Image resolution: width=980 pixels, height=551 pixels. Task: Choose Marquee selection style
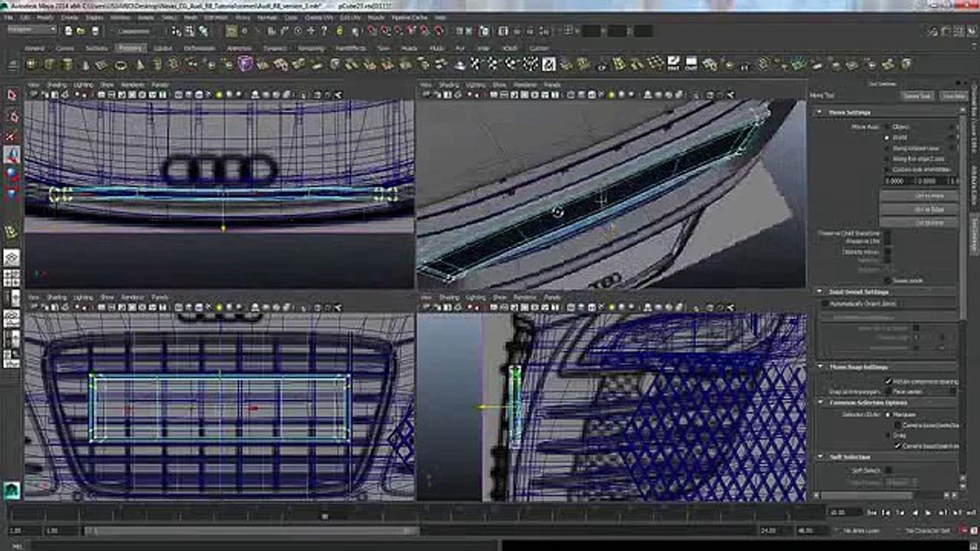point(888,415)
